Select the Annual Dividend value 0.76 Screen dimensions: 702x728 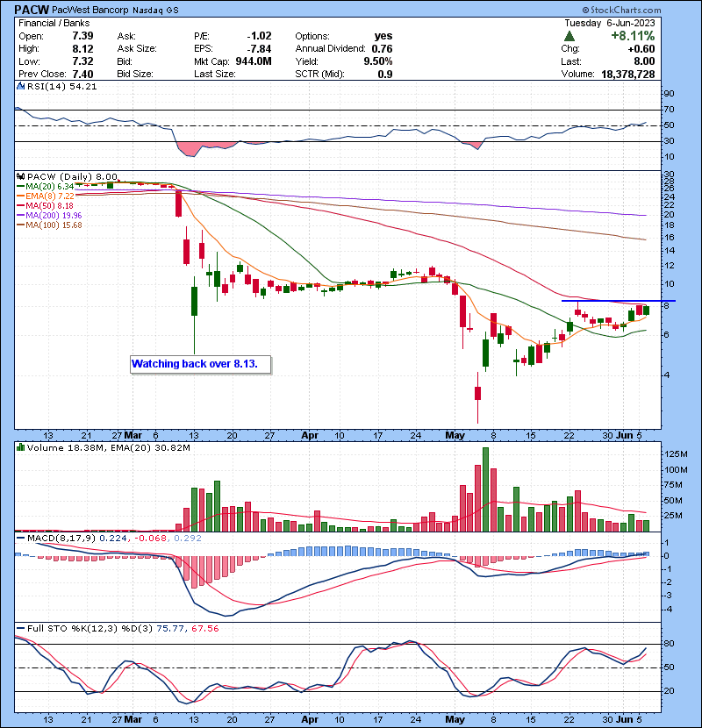[x=382, y=49]
